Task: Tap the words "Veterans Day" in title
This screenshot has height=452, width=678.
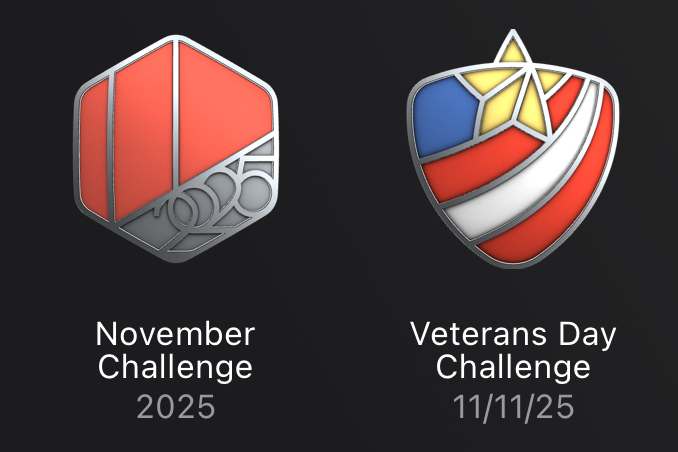Action: 513,335
